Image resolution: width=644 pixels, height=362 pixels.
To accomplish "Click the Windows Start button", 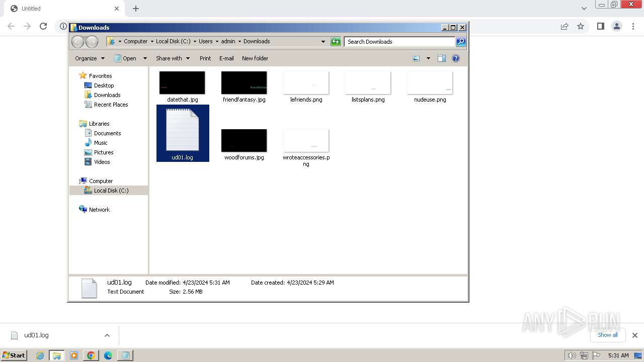I will 14,355.
